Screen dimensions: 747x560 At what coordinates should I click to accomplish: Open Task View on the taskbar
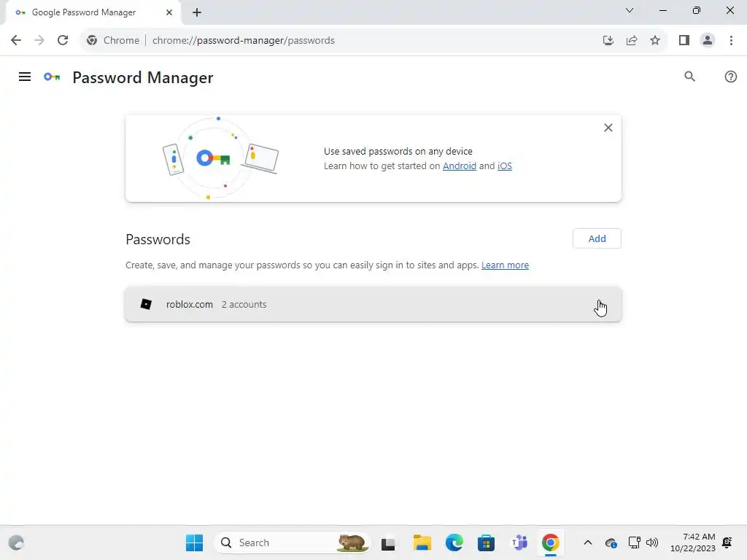(388, 542)
